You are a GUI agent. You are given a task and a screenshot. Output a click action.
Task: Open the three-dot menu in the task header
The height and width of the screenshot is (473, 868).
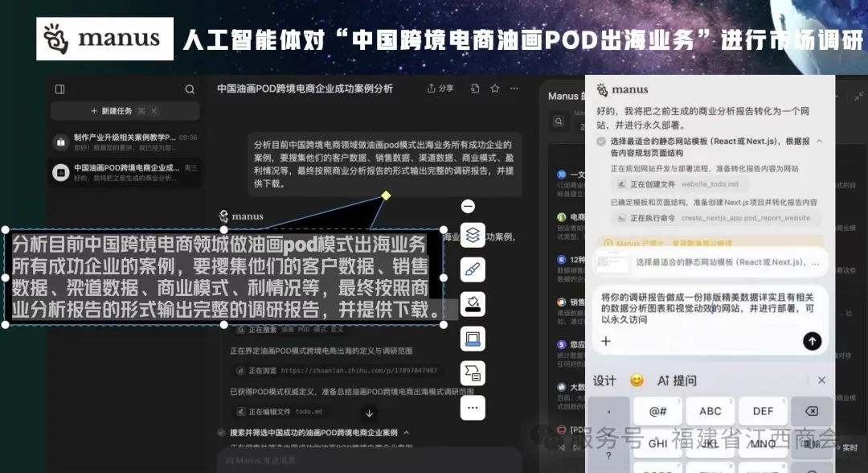516,88
